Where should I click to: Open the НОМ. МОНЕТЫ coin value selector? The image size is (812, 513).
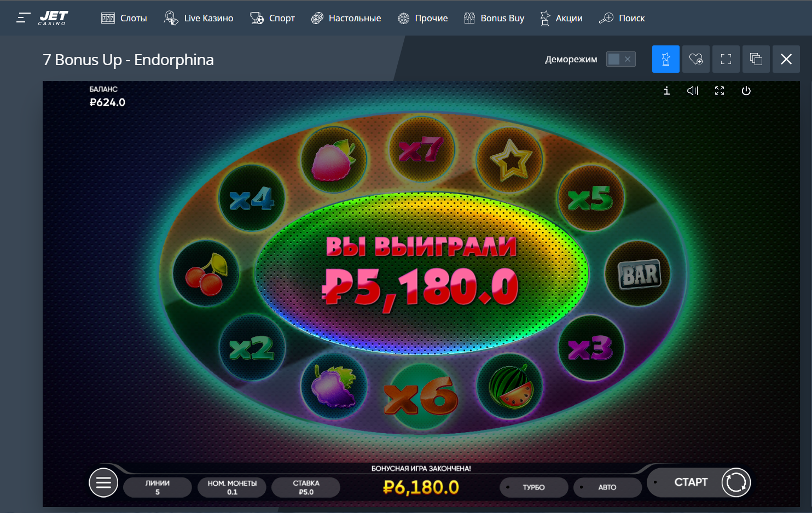pos(232,487)
